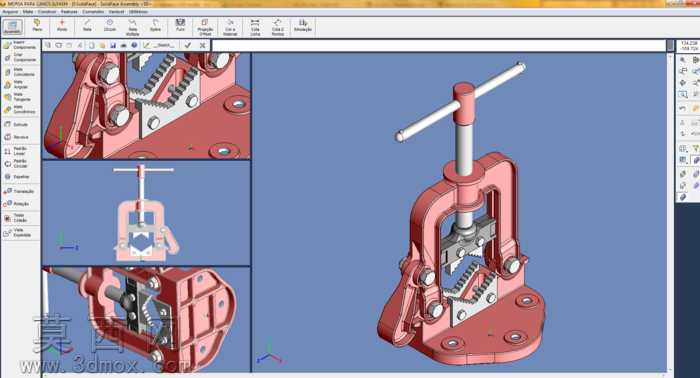Click the blue round help icon
Screen dimensions: 700x378
[x=134, y=45]
